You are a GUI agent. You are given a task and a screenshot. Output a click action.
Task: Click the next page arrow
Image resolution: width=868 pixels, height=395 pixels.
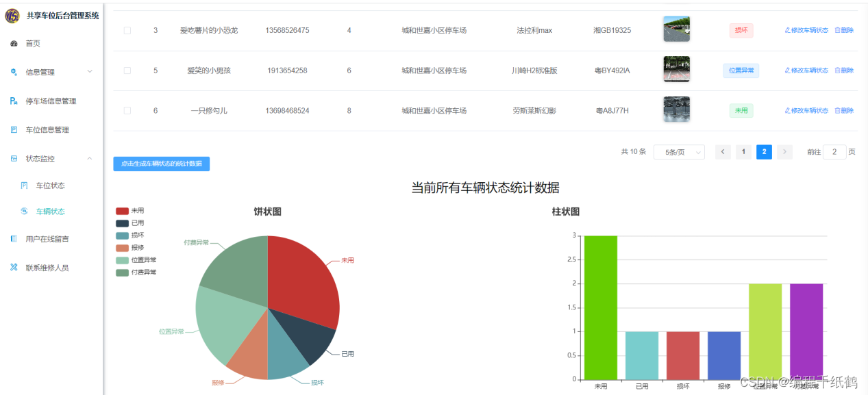pos(784,152)
